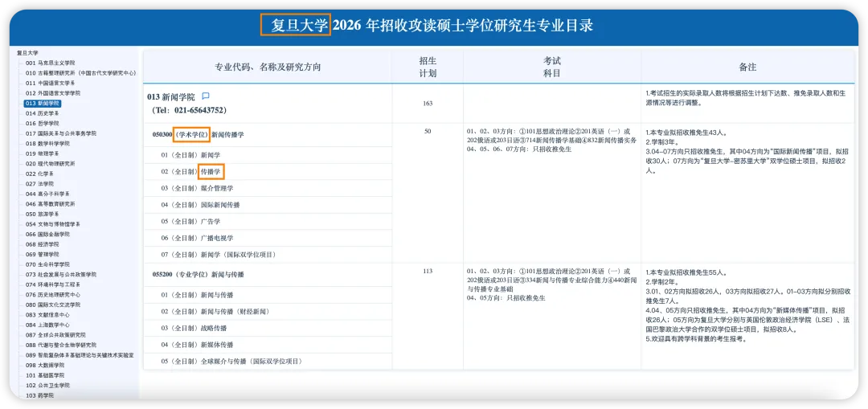Select 070 生命科学学院 entry
The height and width of the screenshot is (409, 868).
[x=47, y=264]
